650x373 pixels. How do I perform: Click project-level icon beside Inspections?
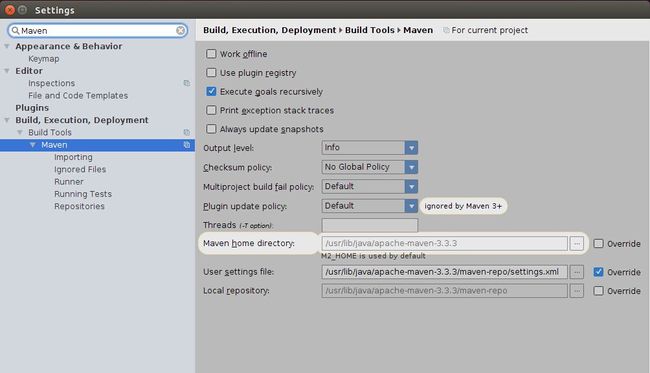pos(187,83)
